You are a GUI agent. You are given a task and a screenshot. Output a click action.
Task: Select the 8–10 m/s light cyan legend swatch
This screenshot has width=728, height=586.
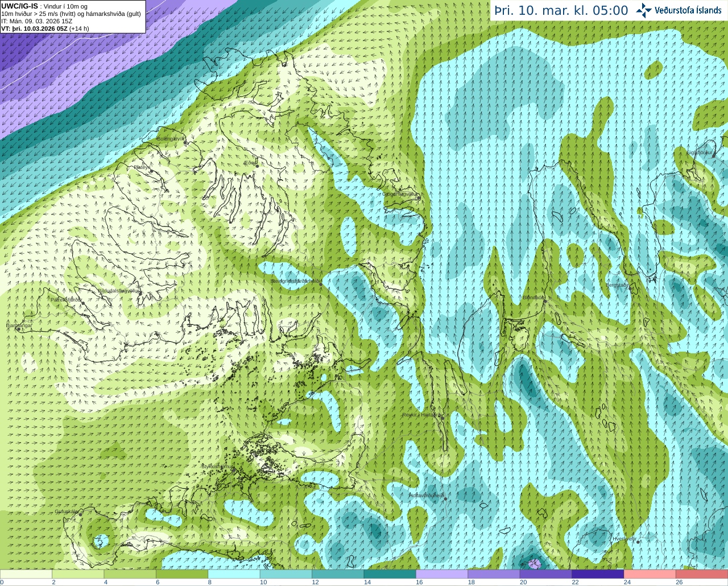point(234,574)
